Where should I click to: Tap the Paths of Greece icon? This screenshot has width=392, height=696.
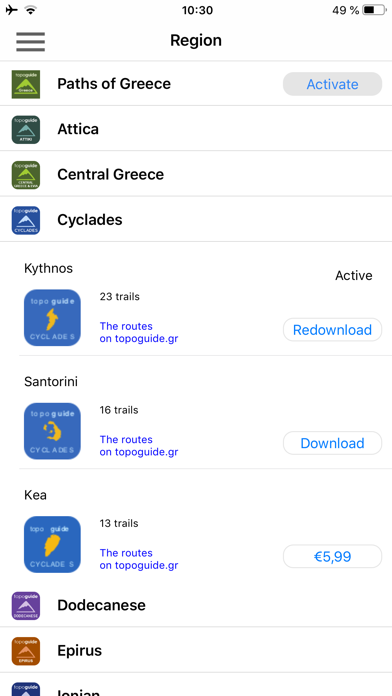pos(26,84)
